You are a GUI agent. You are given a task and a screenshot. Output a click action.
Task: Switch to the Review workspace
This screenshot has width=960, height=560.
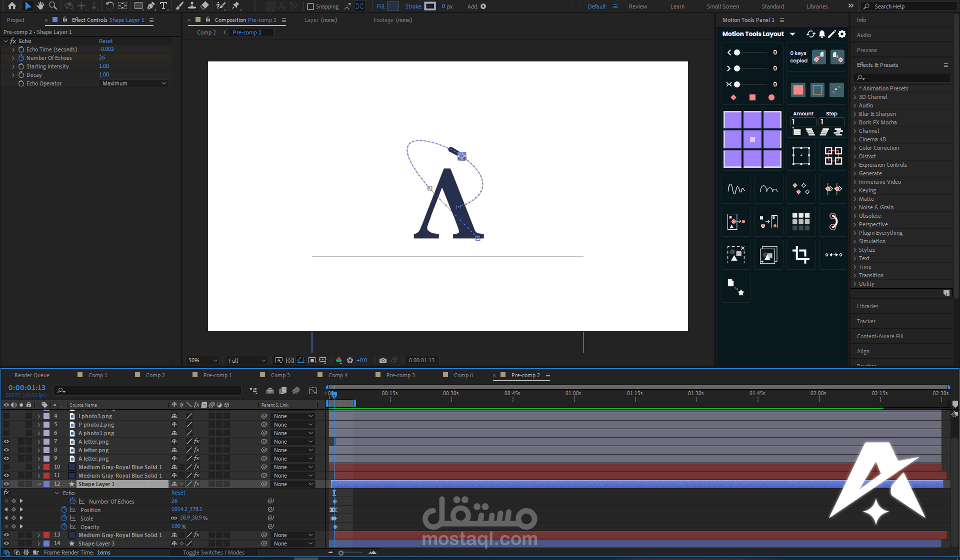(637, 6)
